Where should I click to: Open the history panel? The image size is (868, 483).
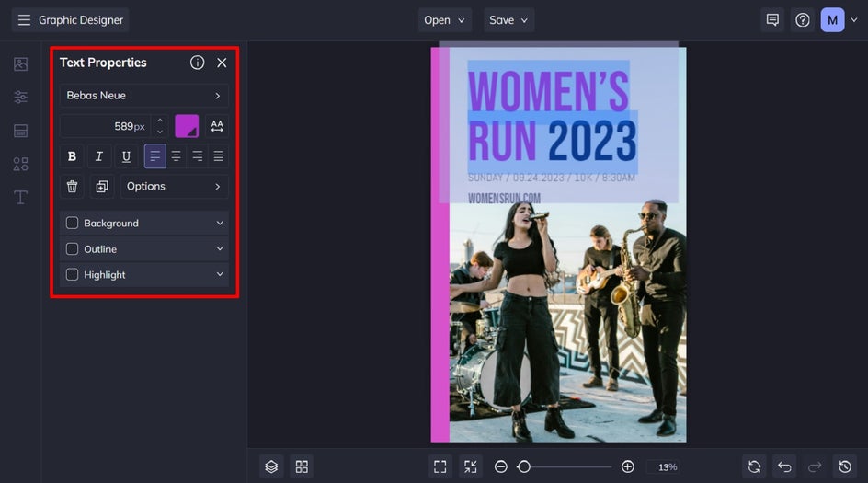click(845, 466)
